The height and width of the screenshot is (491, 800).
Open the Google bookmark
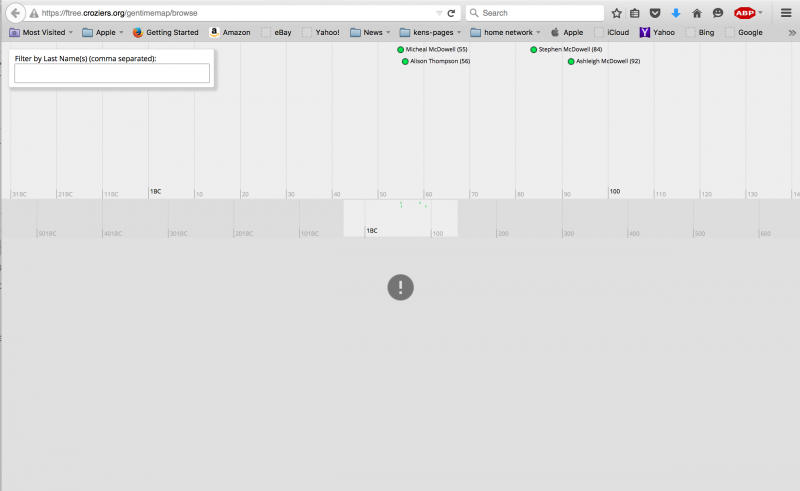click(x=744, y=32)
